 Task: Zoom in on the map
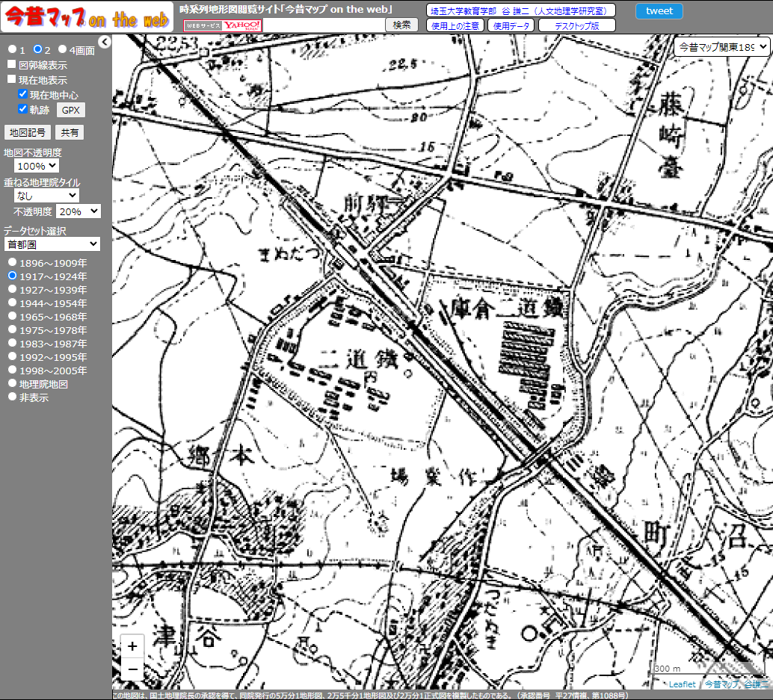[x=132, y=645]
